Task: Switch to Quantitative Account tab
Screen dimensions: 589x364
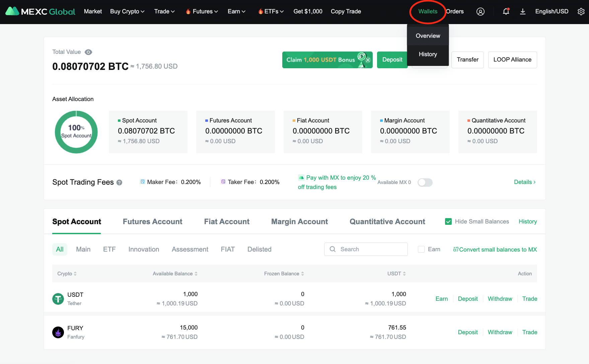Action: [x=387, y=221]
